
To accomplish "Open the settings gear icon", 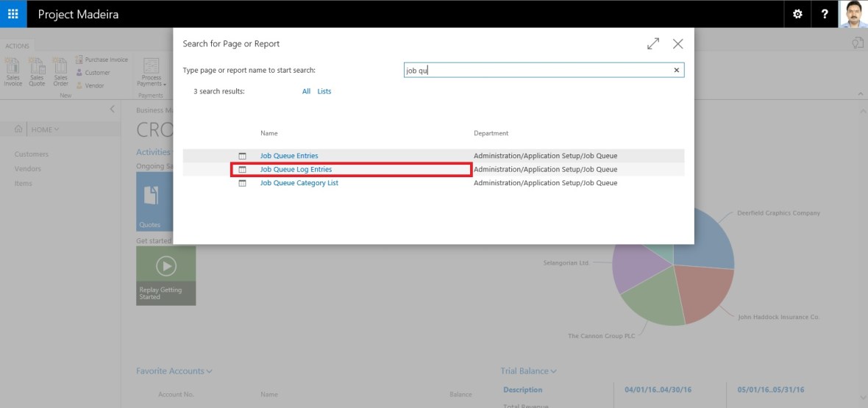I will 797,14.
